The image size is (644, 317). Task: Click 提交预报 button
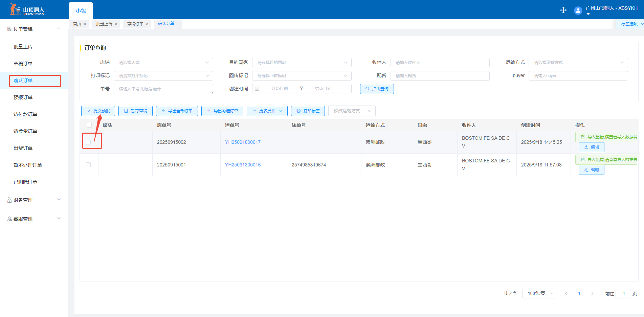(x=98, y=111)
